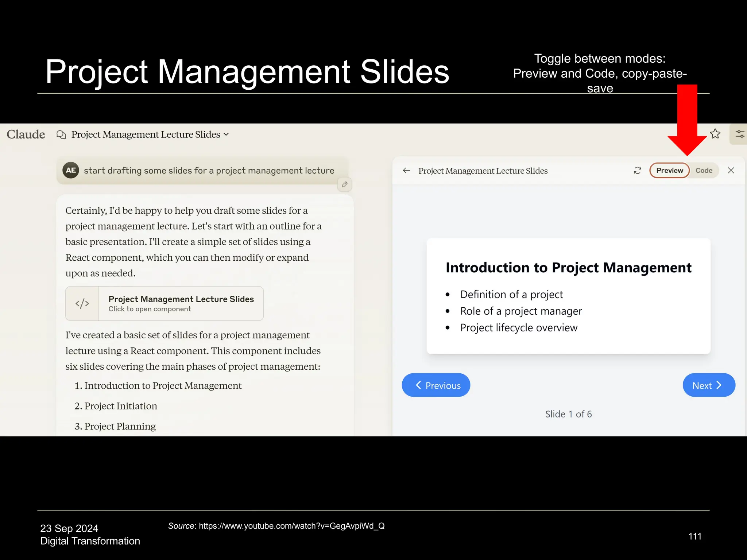The width and height of the screenshot is (747, 560).
Task: Open the YouTube source URL
Action: pyautogui.click(x=292, y=526)
